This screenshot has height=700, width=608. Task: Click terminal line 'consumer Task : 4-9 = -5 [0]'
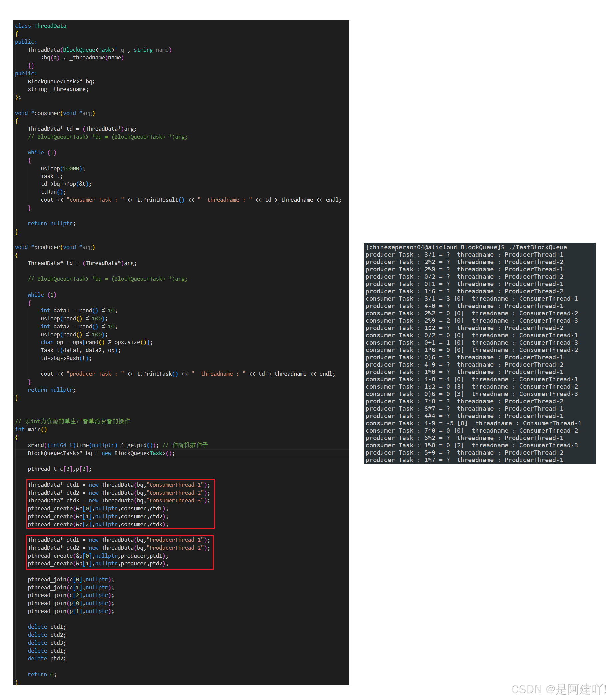(473, 424)
